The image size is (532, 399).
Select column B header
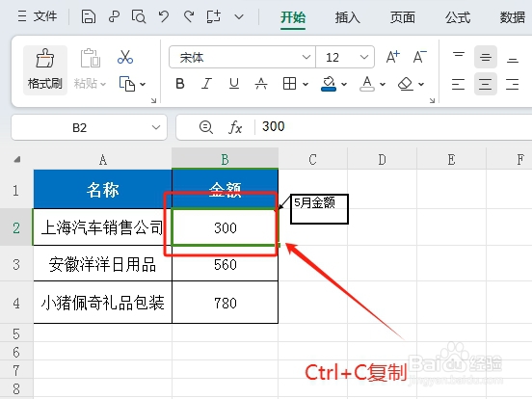pos(225,159)
